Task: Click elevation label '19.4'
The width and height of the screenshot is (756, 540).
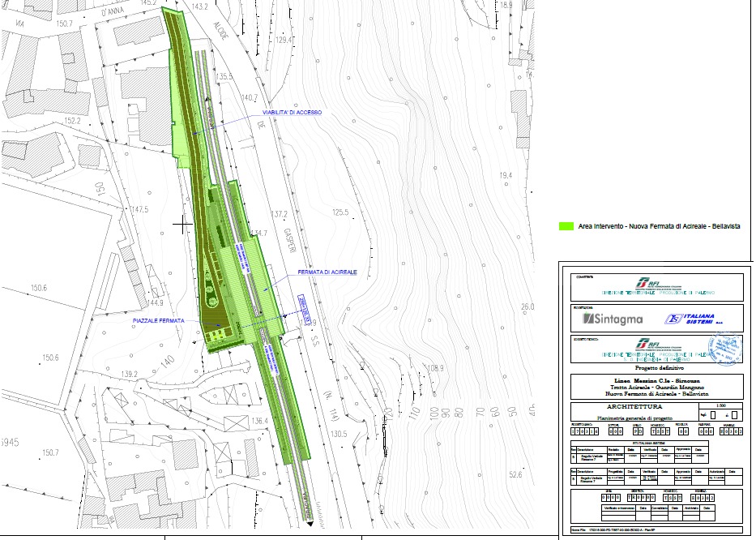Action: [x=506, y=176]
